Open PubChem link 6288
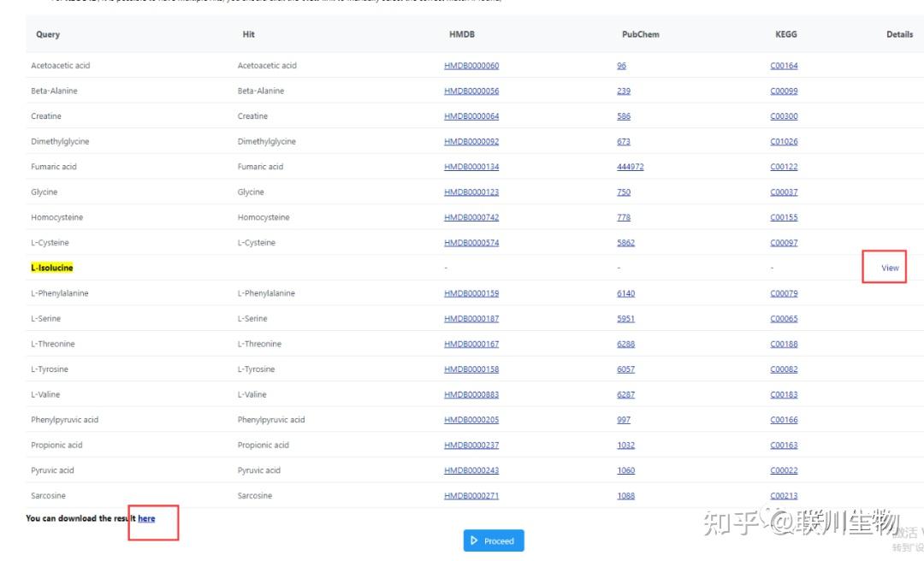924x561 pixels. click(x=625, y=344)
